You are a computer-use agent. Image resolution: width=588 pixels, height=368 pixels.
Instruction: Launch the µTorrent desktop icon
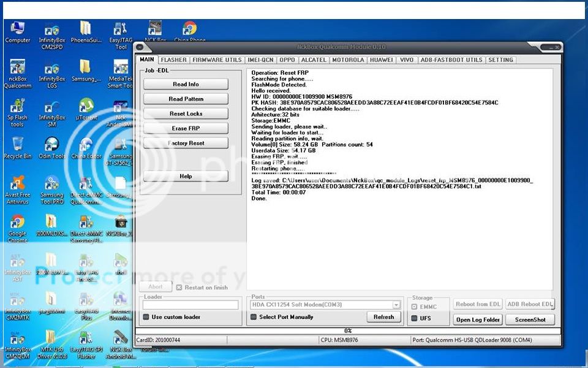[86, 106]
